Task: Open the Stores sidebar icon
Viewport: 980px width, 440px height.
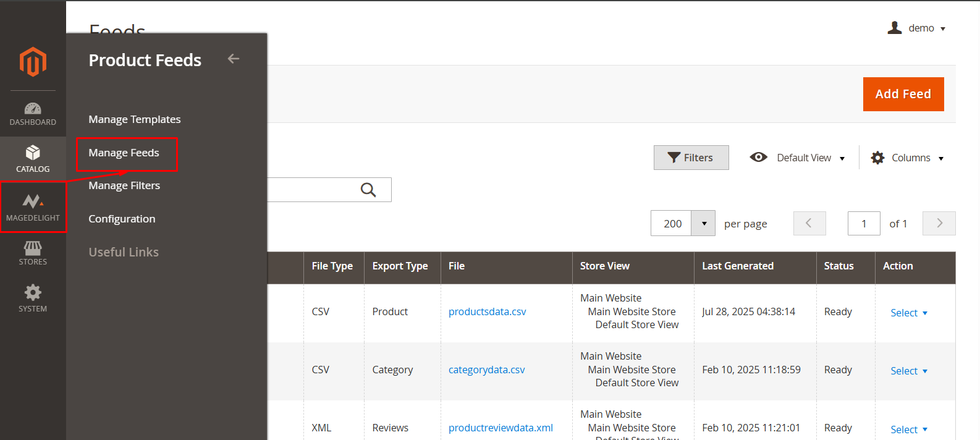Action: [x=33, y=253]
